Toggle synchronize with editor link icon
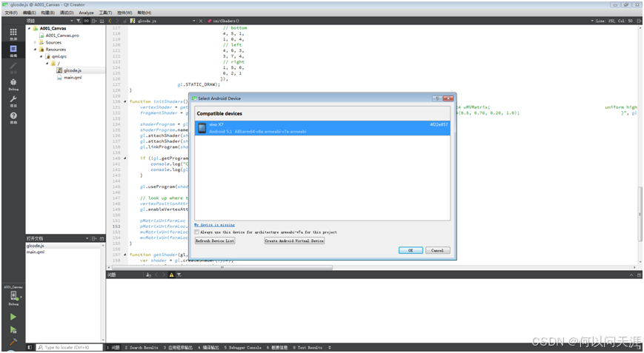 click(x=86, y=21)
